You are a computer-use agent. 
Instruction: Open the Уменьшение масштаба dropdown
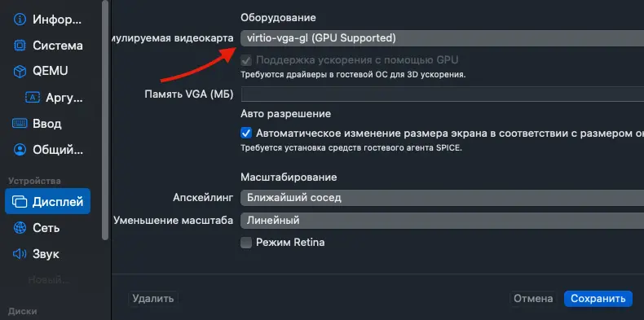[x=442, y=221]
